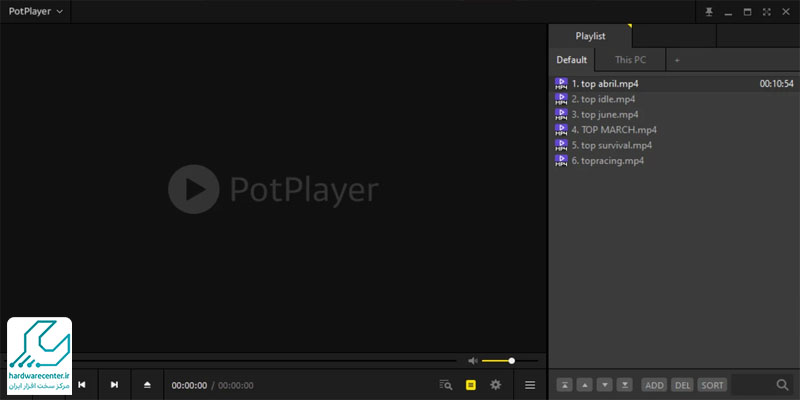Select the Default playlist tab
800x400 pixels.
pos(571,60)
